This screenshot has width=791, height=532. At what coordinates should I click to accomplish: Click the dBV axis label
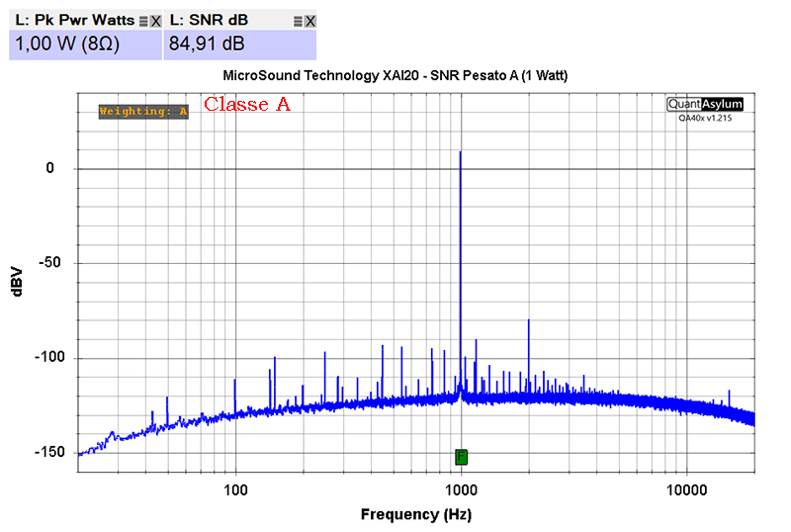(x=17, y=282)
